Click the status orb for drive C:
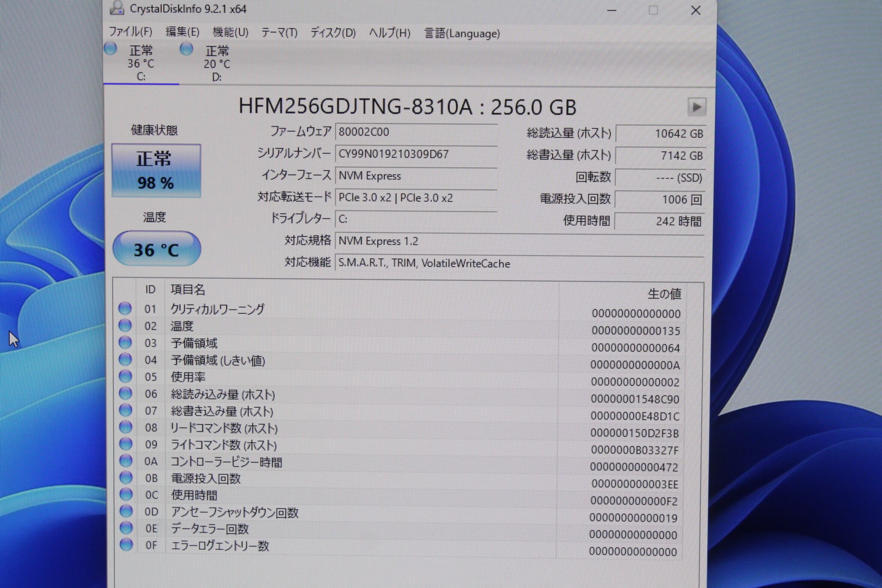882x588 pixels. [111, 49]
